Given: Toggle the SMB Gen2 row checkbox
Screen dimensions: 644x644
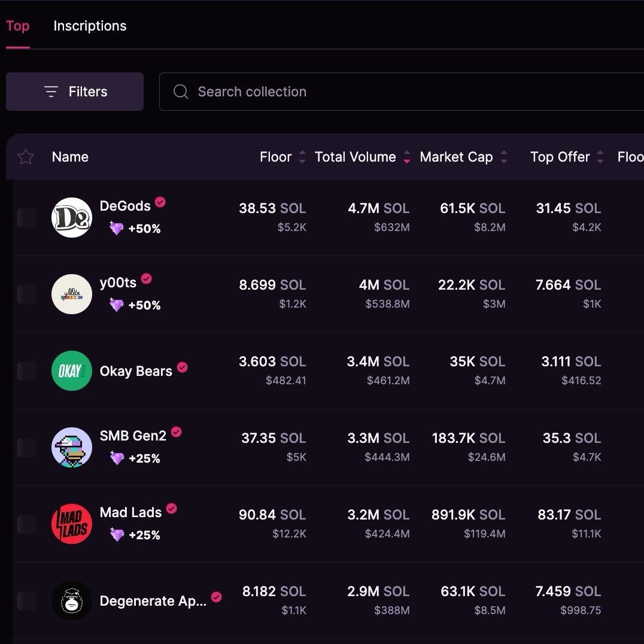Looking at the screenshot, I should tap(27, 447).
